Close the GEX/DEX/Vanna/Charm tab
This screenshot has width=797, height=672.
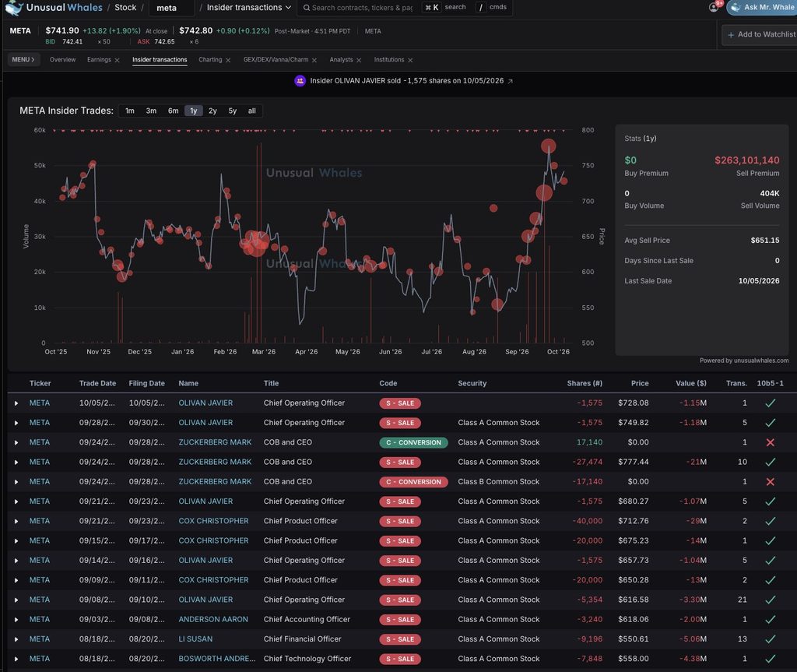point(314,60)
